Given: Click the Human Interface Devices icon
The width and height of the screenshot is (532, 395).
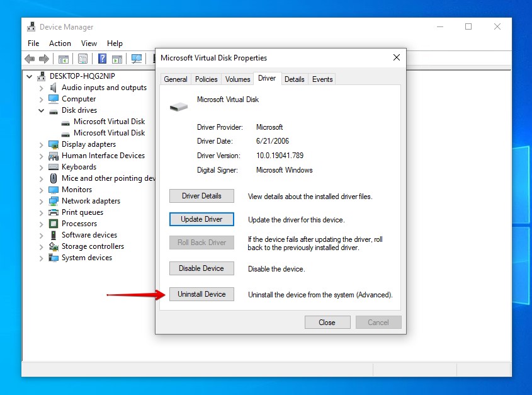Looking at the screenshot, I should click(x=54, y=156).
